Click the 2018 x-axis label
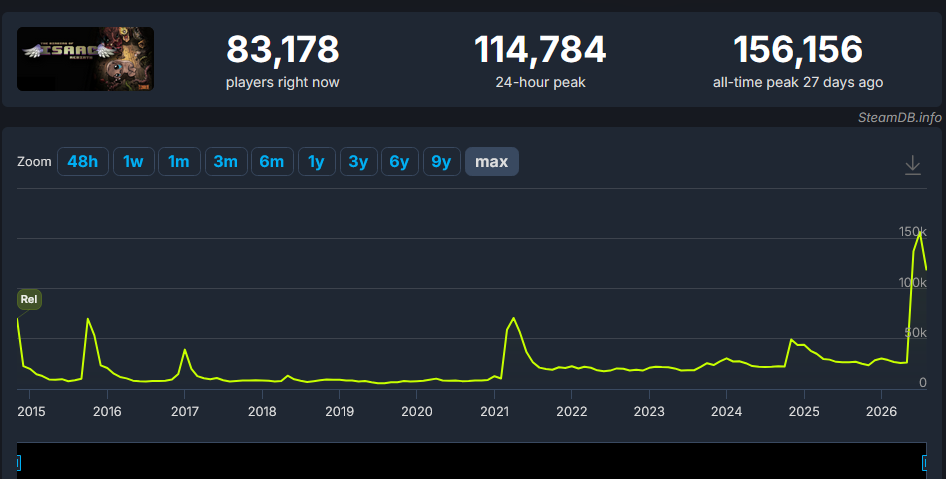Screen dimensions: 946x479 pos(262,411)
